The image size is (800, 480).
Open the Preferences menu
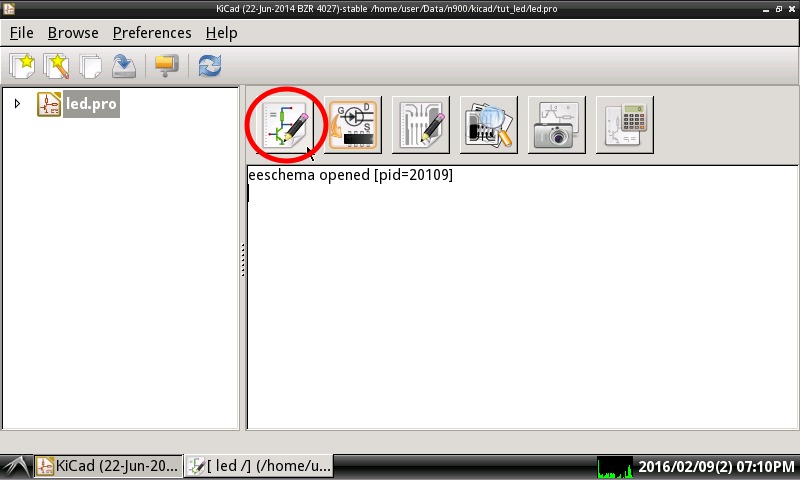point(152,33)
